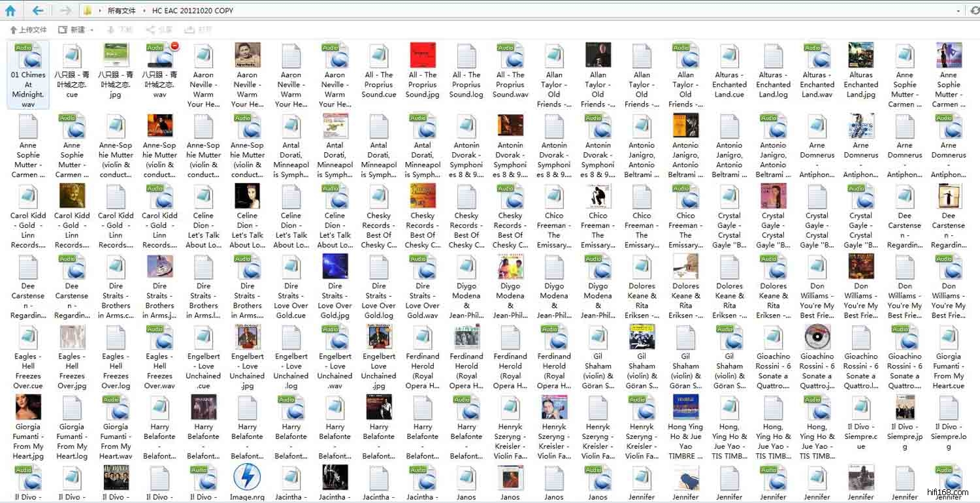The image size is (980, 503).
Task: Select 01 Chimes At Midnight.wav file
Action: point(28,74)
